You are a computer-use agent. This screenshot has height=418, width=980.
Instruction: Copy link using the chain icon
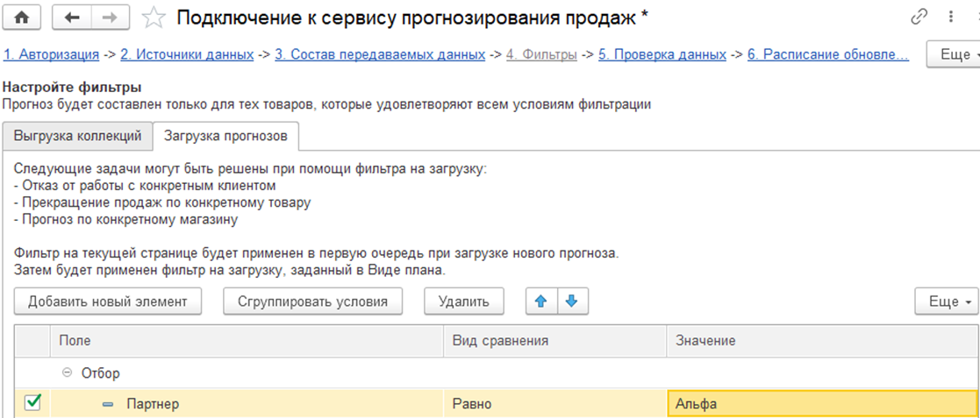[919, 17]
